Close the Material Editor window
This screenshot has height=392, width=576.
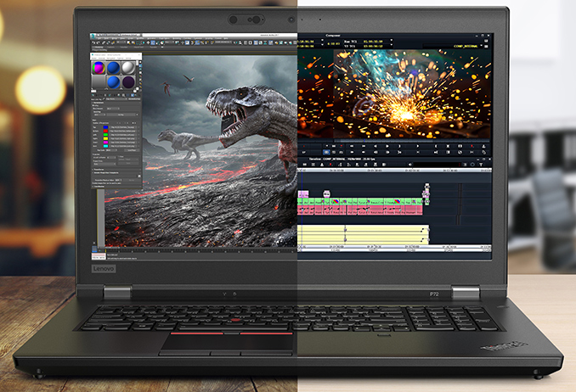[x=139, y=54]
